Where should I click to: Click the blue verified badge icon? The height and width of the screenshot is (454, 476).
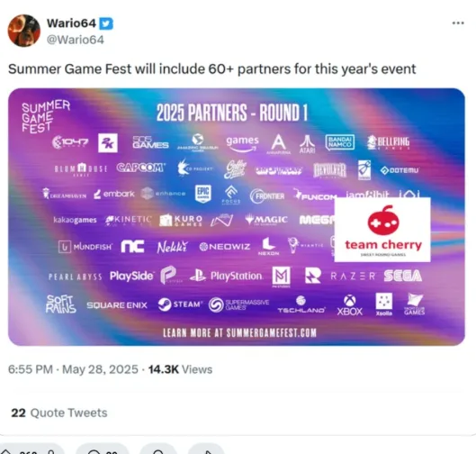[106, 23]
